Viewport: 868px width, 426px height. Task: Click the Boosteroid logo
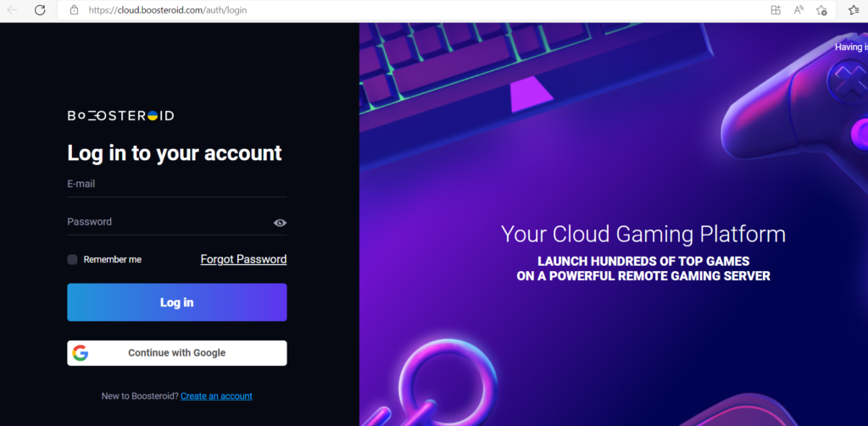point(120,116)
